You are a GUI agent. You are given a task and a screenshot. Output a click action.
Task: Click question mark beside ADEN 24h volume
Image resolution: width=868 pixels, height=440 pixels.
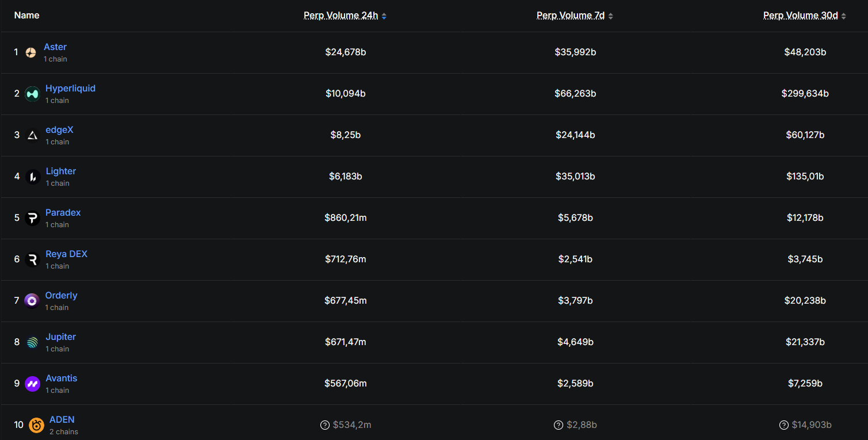pos(325,425)
